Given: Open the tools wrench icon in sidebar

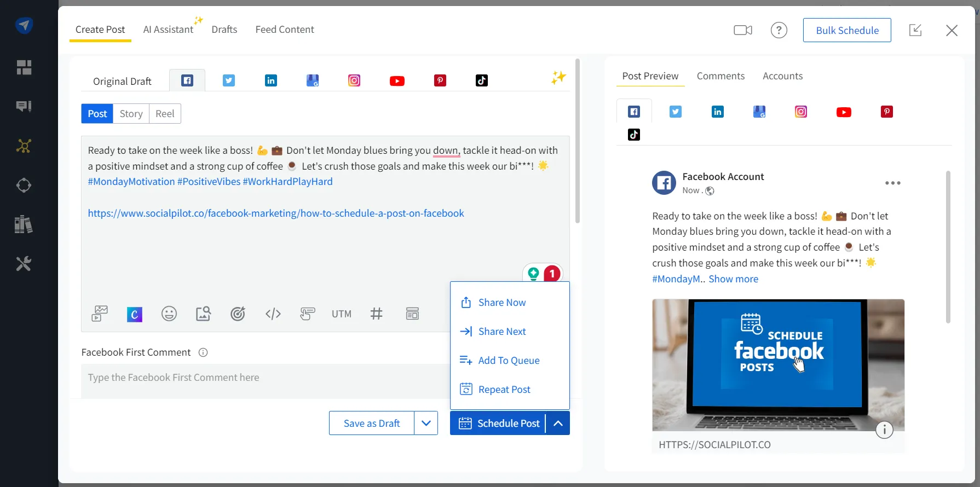Looking at the screenshot, I should coord(24,264).
